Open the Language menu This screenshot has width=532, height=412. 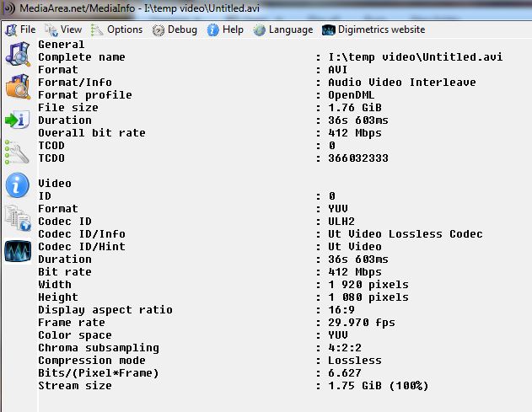pos(283,29)
